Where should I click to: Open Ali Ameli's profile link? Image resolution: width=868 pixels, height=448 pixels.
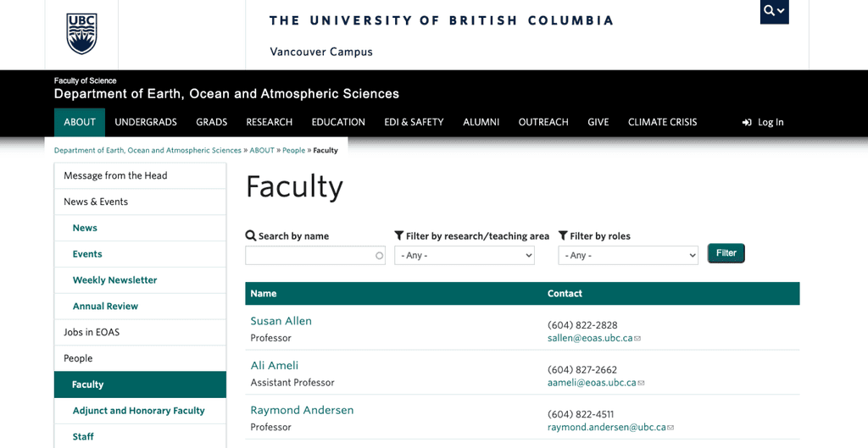tap(274, 366)
